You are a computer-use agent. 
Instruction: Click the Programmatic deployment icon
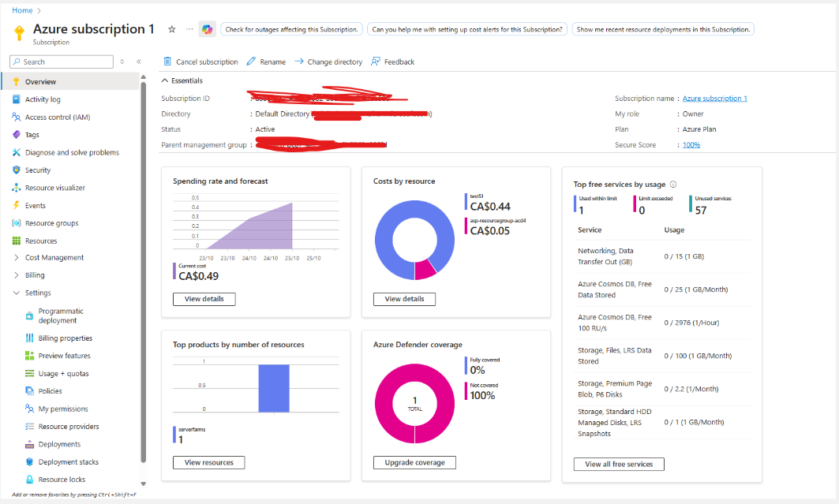[x=29, y=315]
